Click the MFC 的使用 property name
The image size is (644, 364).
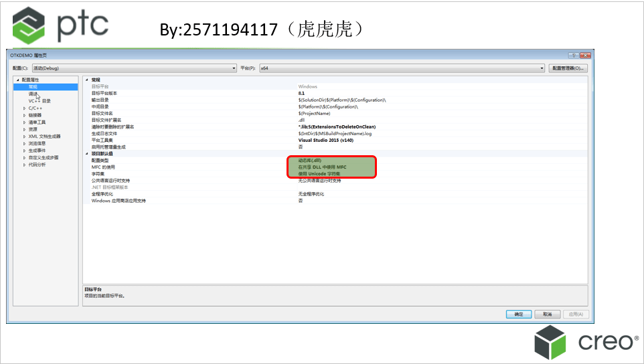pos(103,167)
